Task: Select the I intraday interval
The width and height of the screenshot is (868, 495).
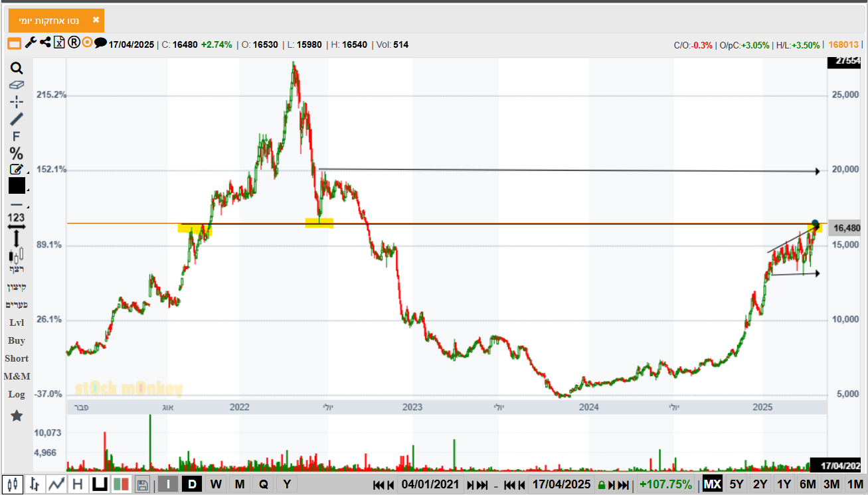Action: [168, 484]
